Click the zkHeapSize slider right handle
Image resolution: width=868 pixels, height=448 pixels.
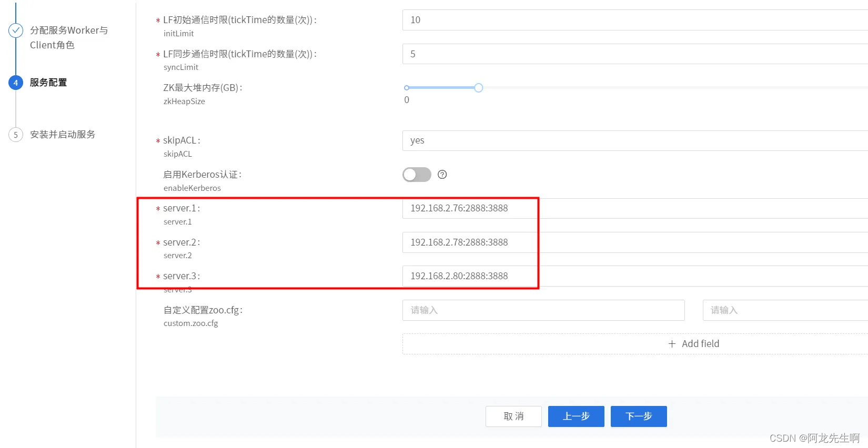coord(478,88)
